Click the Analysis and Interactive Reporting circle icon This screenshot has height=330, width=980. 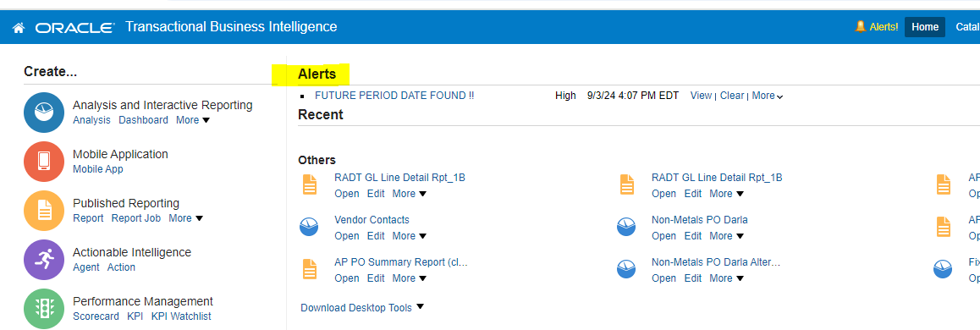click(x=44, y=113)
